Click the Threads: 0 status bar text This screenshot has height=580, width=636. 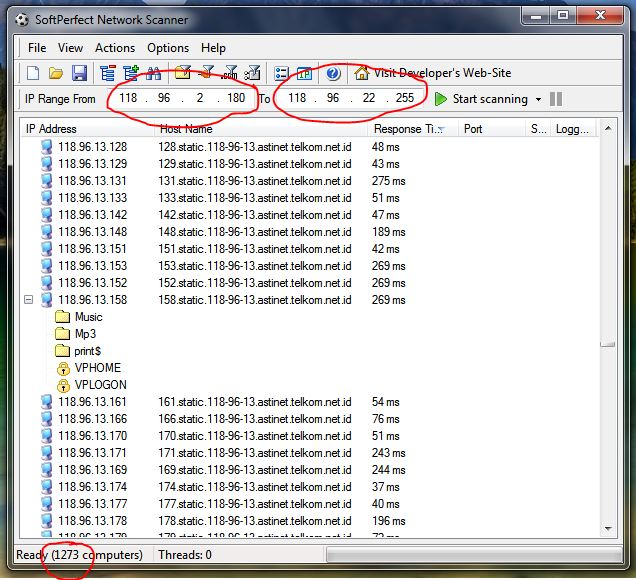tap(185, 555)
